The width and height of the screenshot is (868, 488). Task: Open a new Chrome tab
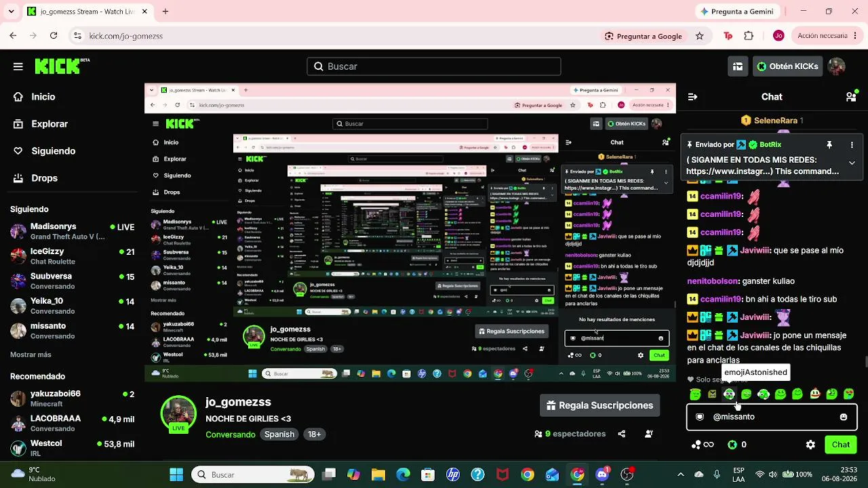pos(165,12)
